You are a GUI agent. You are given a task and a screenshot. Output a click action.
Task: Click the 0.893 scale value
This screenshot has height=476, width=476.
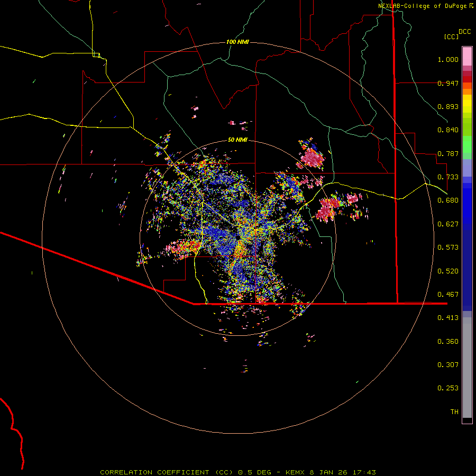[448, 106]
